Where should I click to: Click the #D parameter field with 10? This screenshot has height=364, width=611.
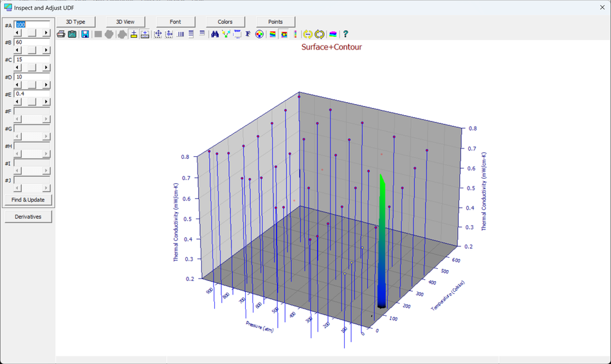click(x=32, y=77)
